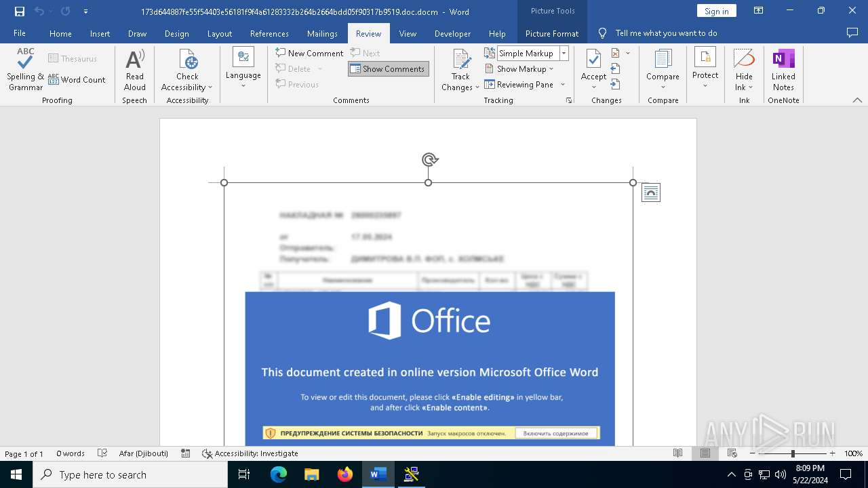Click Accessibility: Investigate status
The height and width of the screenshot is (488, 868).
click(x=250, y=453)
